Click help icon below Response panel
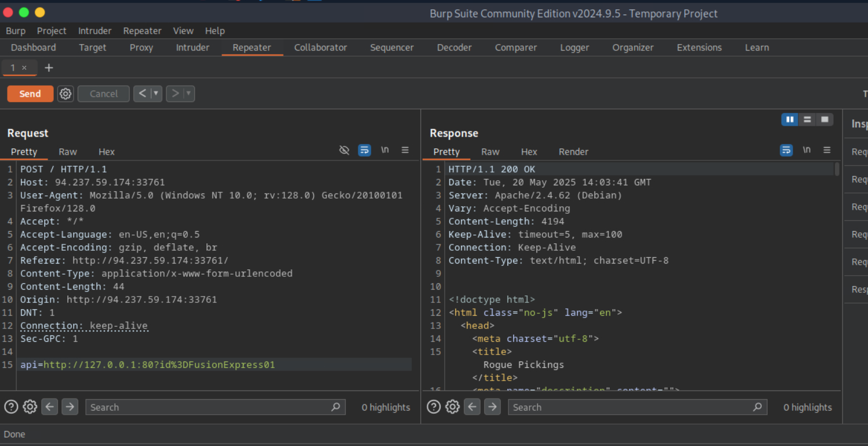 [434, 407]
